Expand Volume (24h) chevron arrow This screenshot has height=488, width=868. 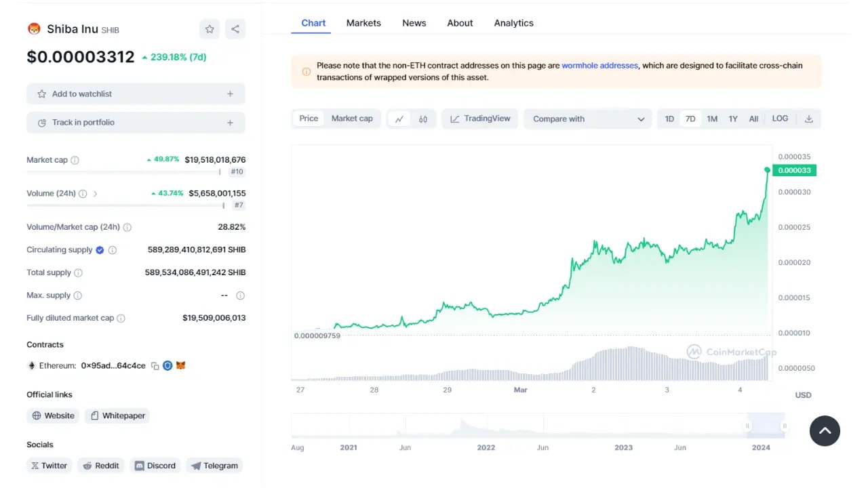pos(95,194)
